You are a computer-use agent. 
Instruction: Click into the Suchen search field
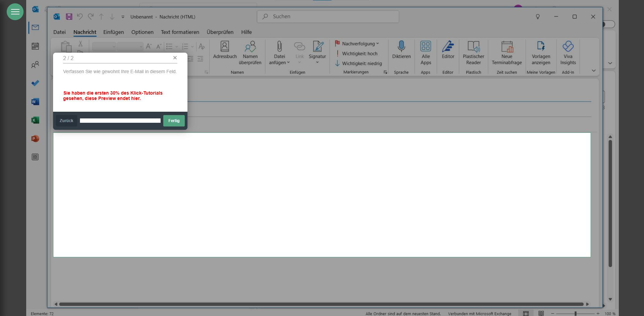(328, 16)
